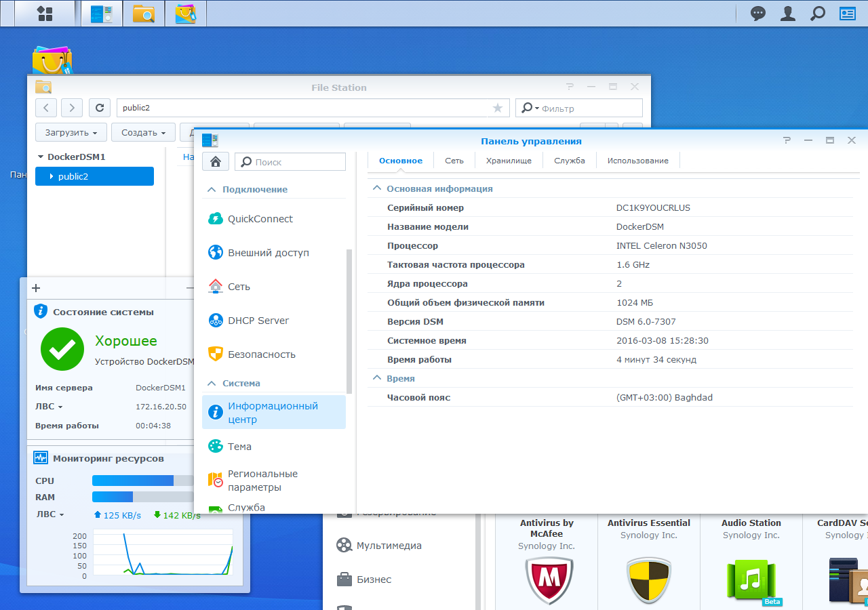Select the public2 folder in tree
This screenshot has height=610, width=868.
tap(94, 176)
